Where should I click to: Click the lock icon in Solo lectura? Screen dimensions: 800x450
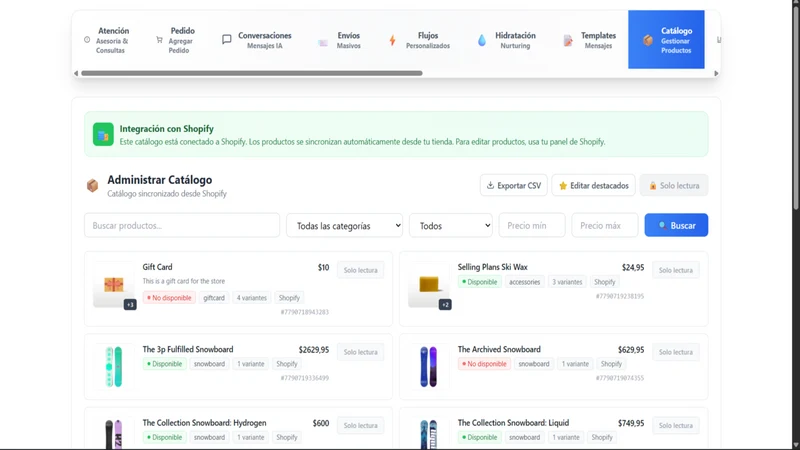click(653, 186)
